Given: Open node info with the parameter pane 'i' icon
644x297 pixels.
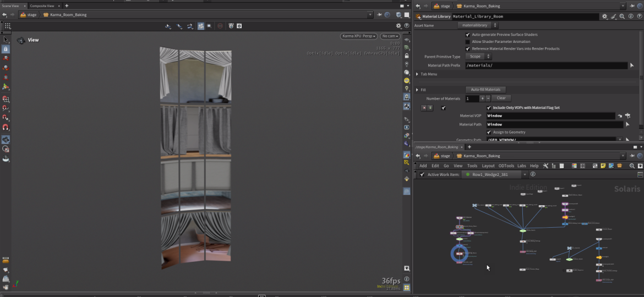Looking at the screenshot, I should click(x=630, y=16).
